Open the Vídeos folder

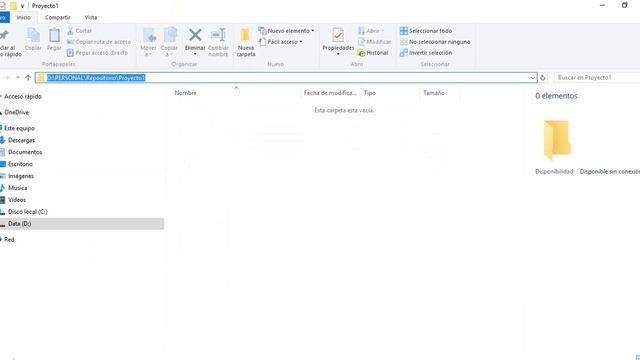point(17,200)
